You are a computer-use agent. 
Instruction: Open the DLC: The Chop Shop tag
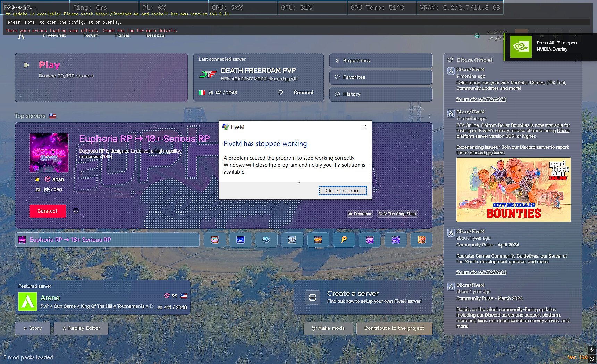click(x=397, y=214)
